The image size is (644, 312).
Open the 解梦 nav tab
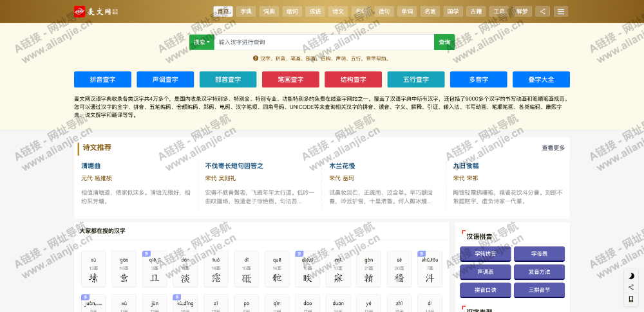522,12
